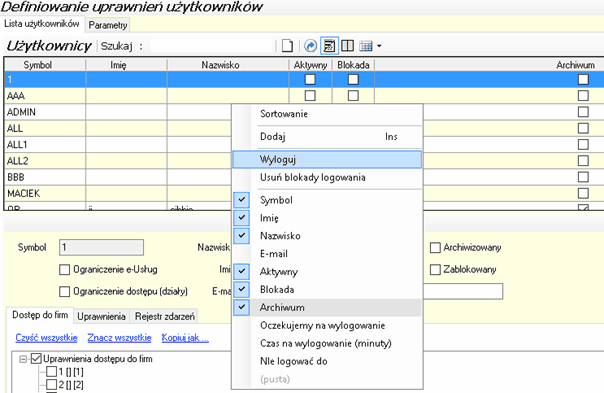Select the BBB user row
Image resolution: width=604 pixels, height=393 pixels.
tap(117, 177)
